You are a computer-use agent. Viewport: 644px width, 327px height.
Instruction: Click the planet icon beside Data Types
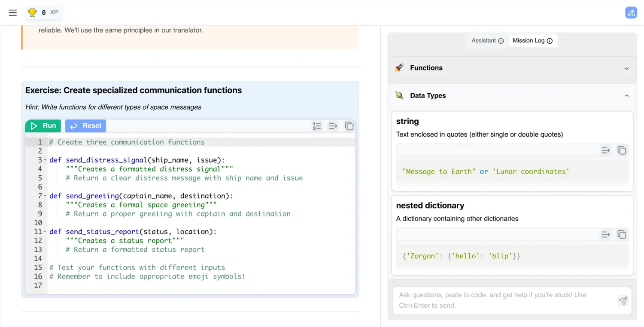[x=399, y=95]
